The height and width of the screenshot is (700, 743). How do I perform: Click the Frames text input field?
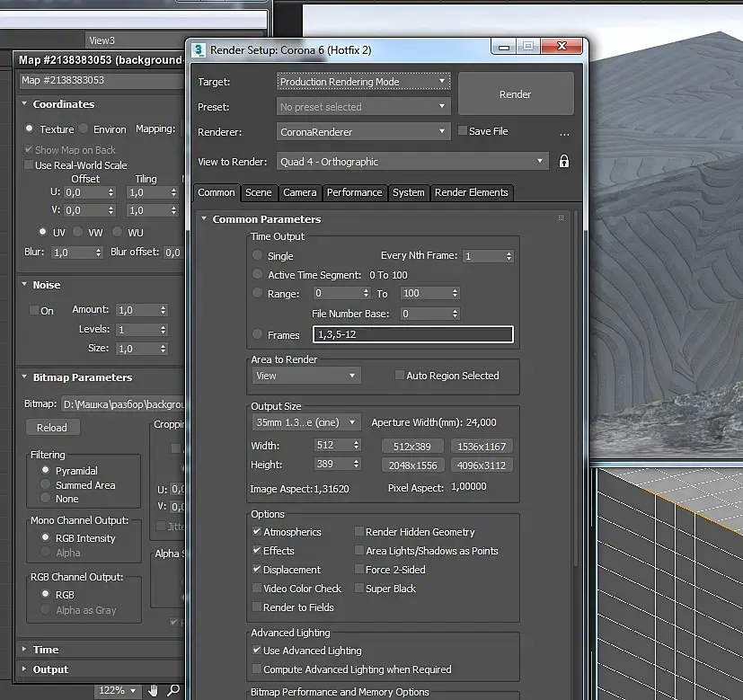coord(412,335)
